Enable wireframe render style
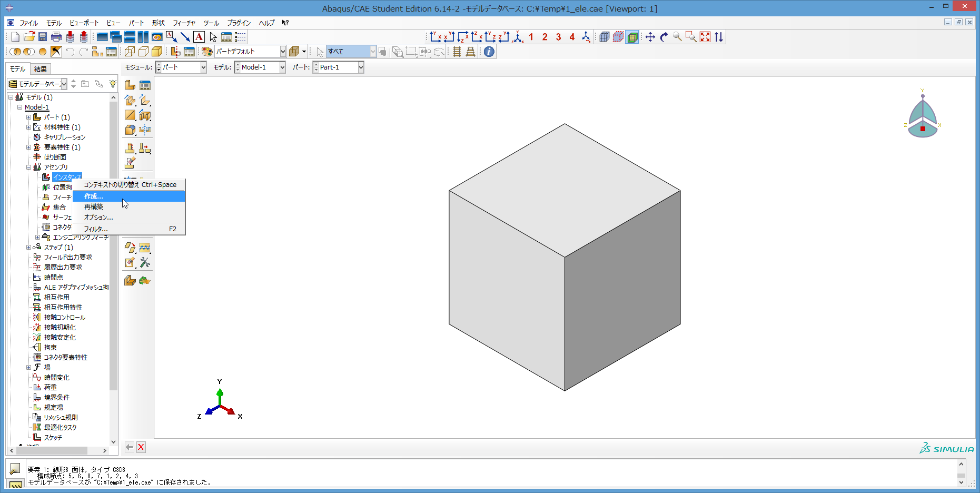The width and height of the screenshot is (980, 493). point(130,52)
